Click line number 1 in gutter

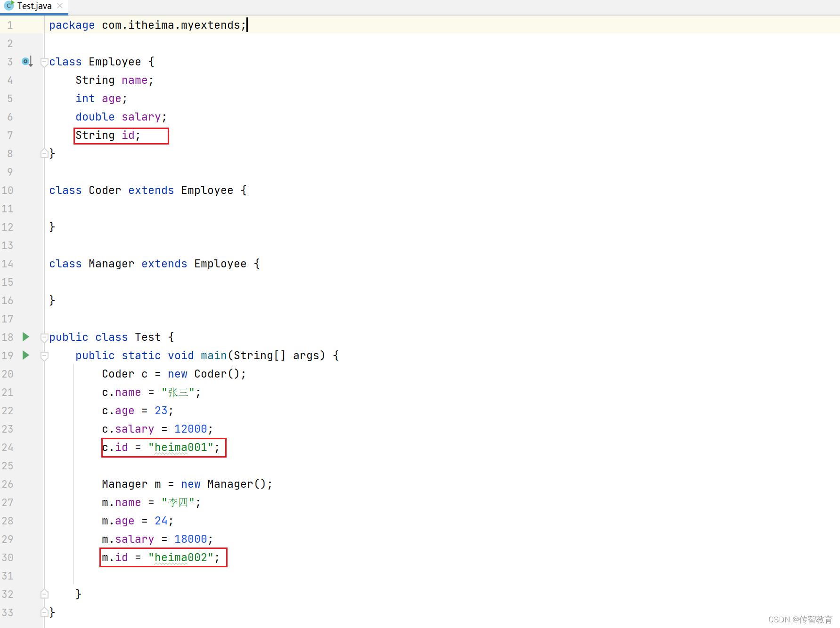click(x=10, y=25)
